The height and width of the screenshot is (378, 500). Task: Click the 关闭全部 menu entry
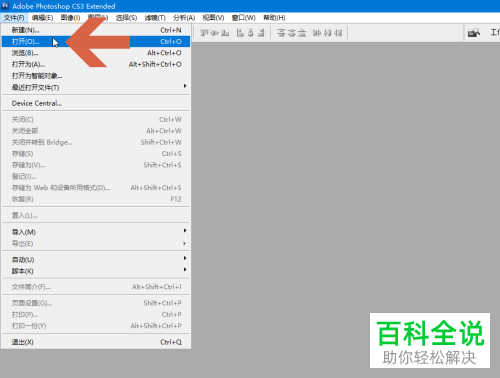tap(96, 131)
